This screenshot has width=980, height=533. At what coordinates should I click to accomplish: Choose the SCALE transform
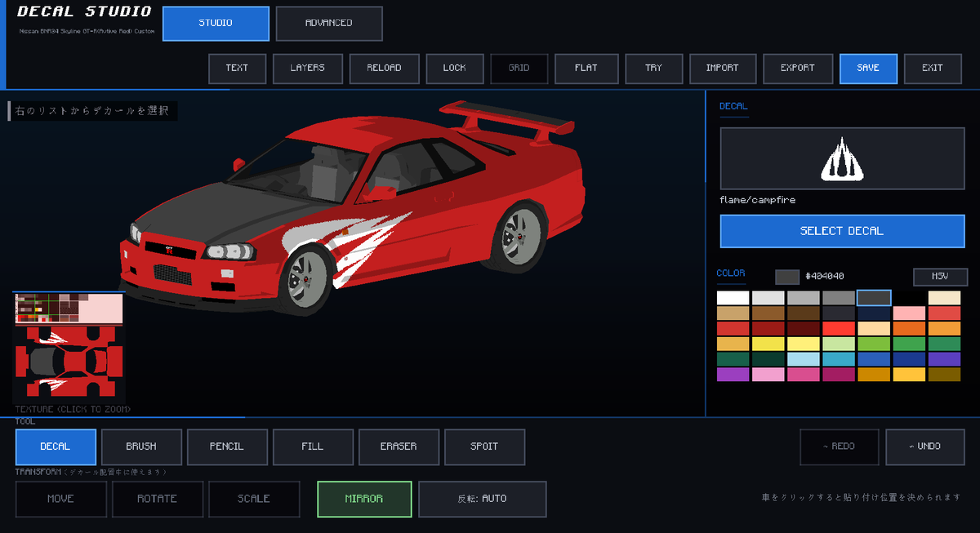click(x=254, y=499)
